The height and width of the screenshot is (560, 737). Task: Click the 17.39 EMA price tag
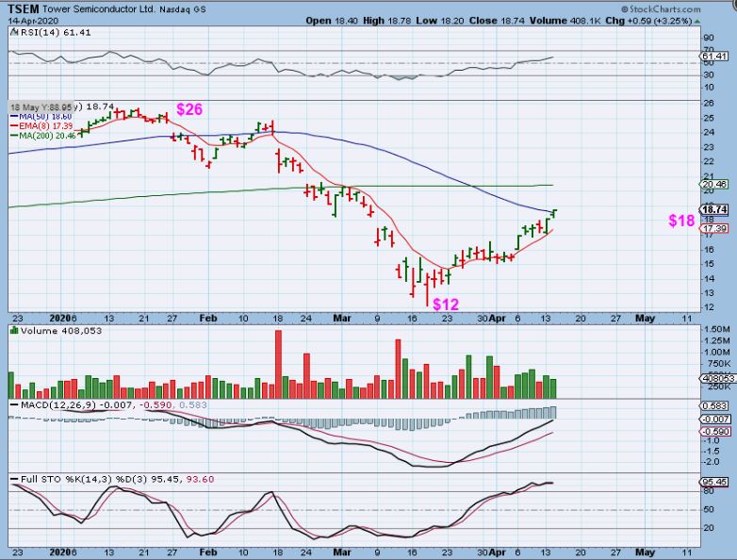(715, 228)
